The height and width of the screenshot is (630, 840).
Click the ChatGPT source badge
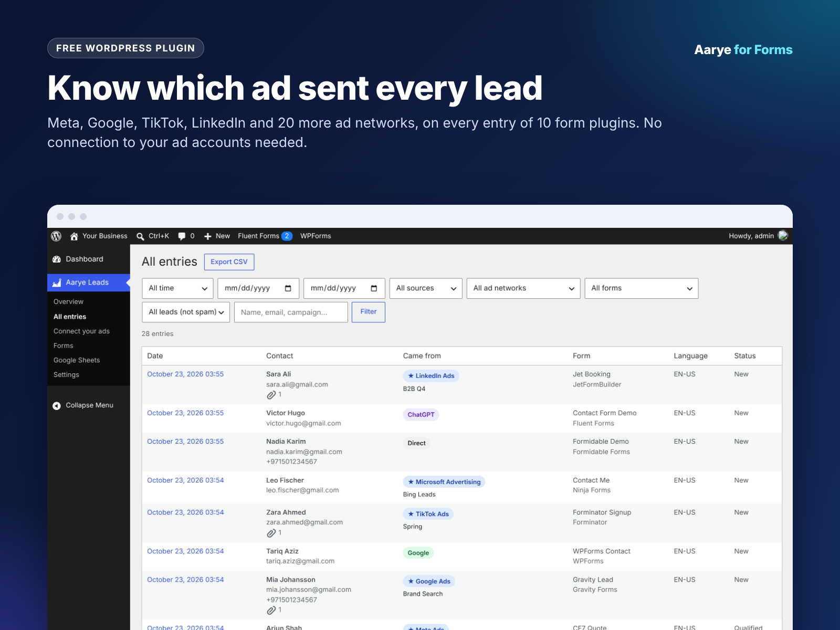[x=421, y=415]
